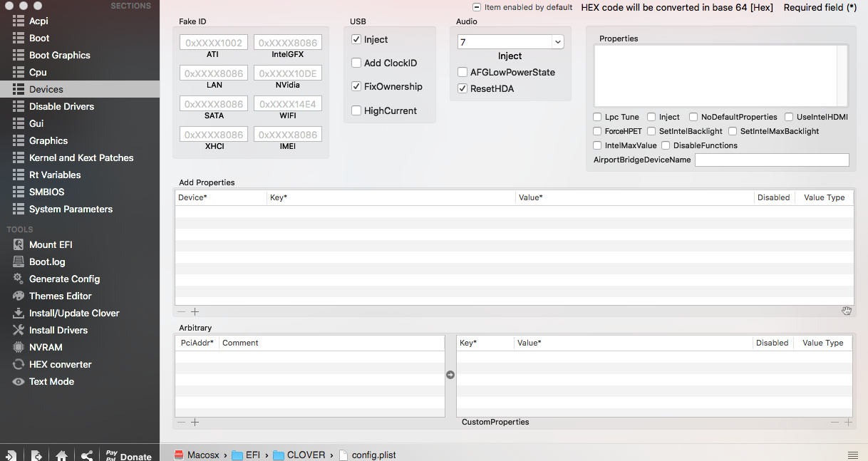
Task: Click the hand icon under Add Properties
Action: coord(847,311)
